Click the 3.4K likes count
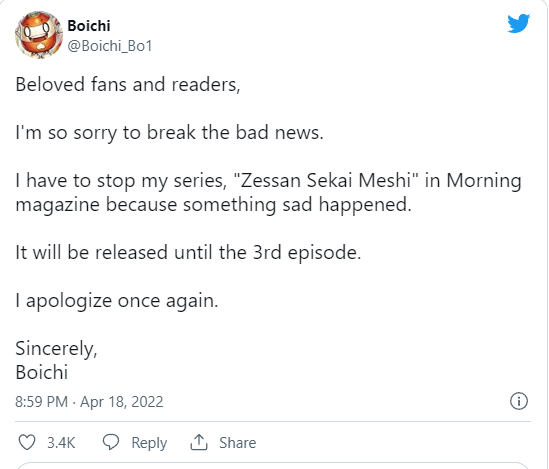This screenshot has height=469, width=549. click(61, 442)
